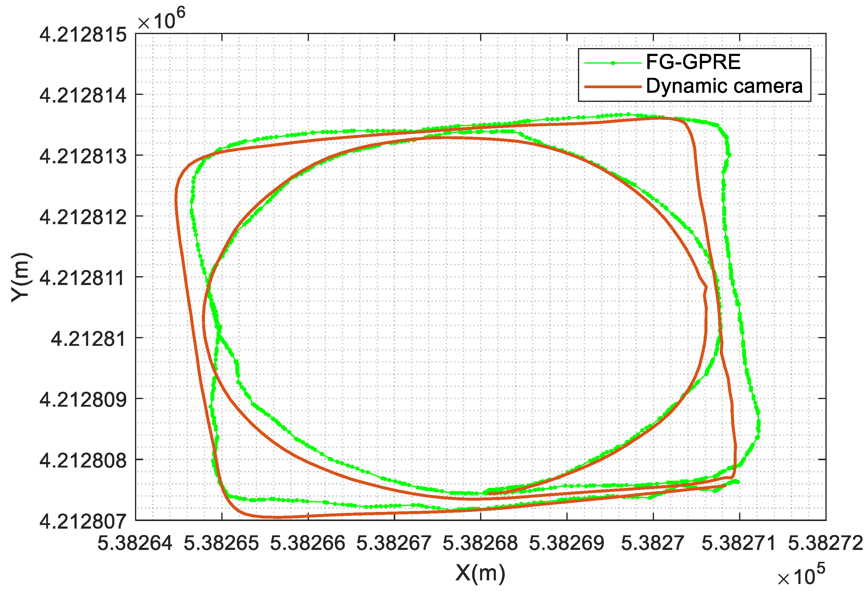This screenshot has width=868, height=591.
Task: Click the green FG-GPRE legend line sample
Action: point(613,63)
